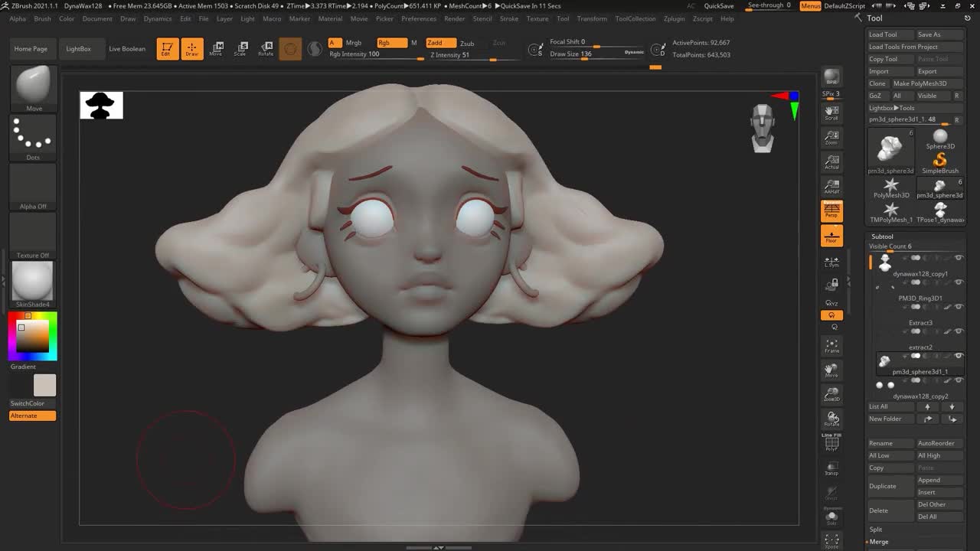Select the TMPolyMesh_1 tool
The width and height of the screenshot is (980, 551).
point(891,212)
